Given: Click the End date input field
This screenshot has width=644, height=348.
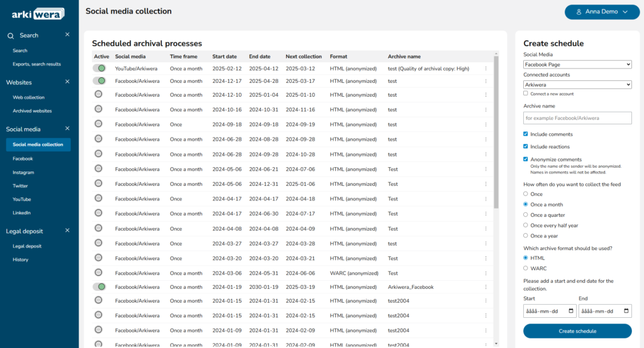Looking at the screenshot, I should 605,311.
